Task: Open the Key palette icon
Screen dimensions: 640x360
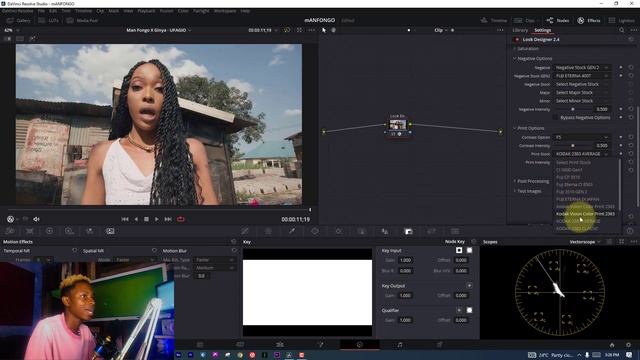Action: [x=409, y=231]
